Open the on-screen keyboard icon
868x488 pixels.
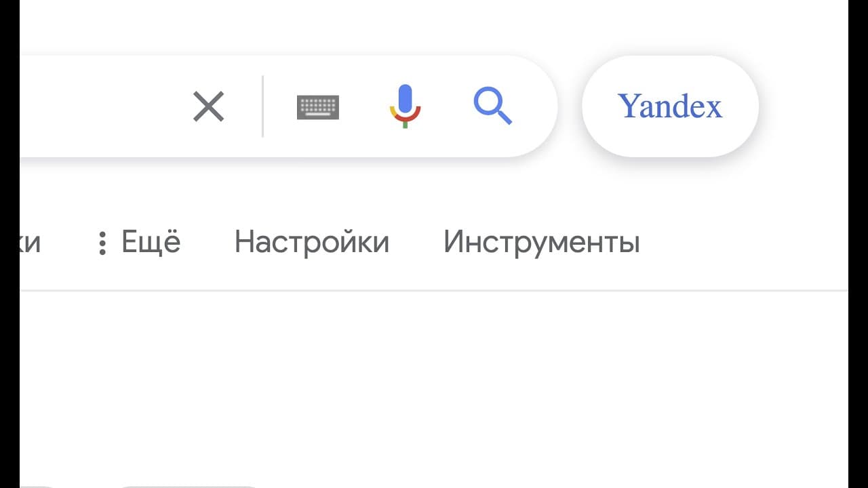318,107
